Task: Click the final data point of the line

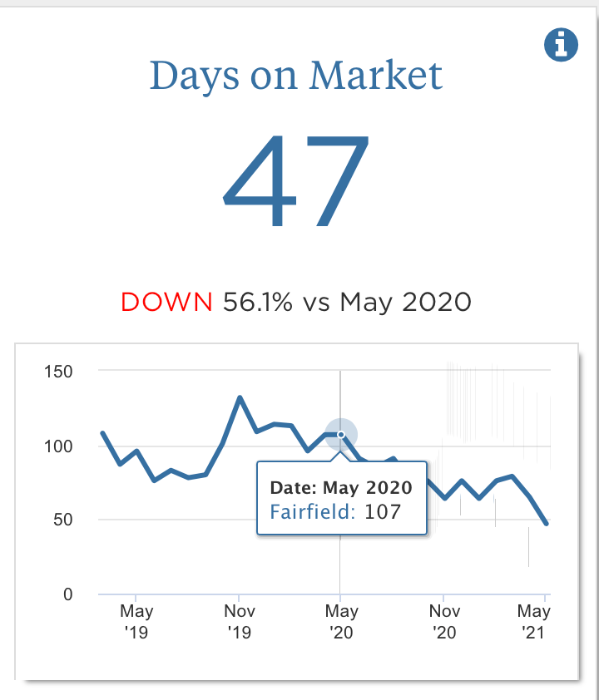Action: tap(547, 524)
